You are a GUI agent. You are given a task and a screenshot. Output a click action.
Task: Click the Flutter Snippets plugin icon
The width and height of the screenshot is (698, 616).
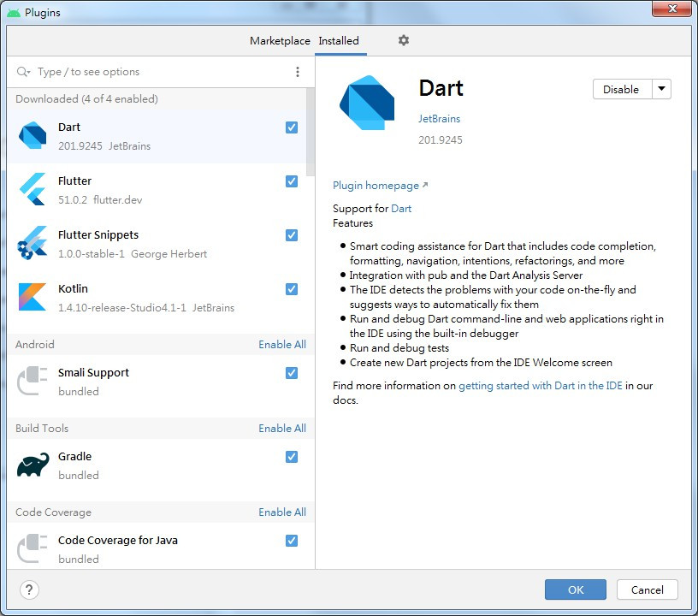[x=33, y=243]
